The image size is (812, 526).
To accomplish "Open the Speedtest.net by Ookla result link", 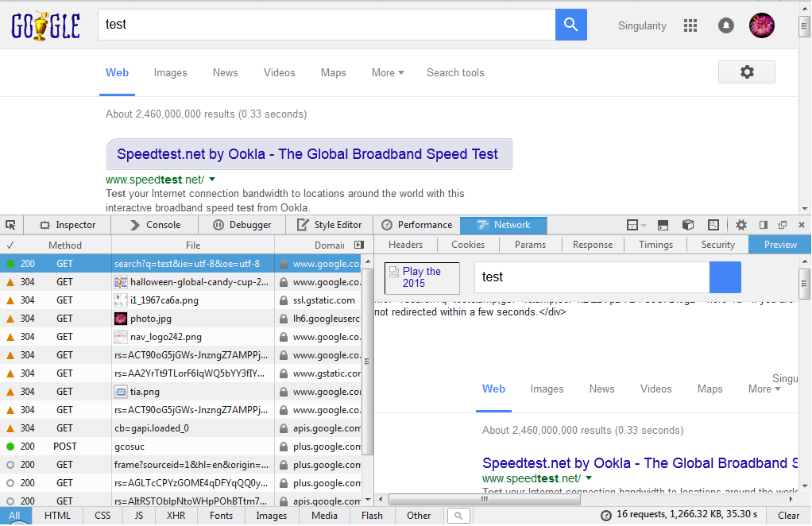I will tap(307, 154).
